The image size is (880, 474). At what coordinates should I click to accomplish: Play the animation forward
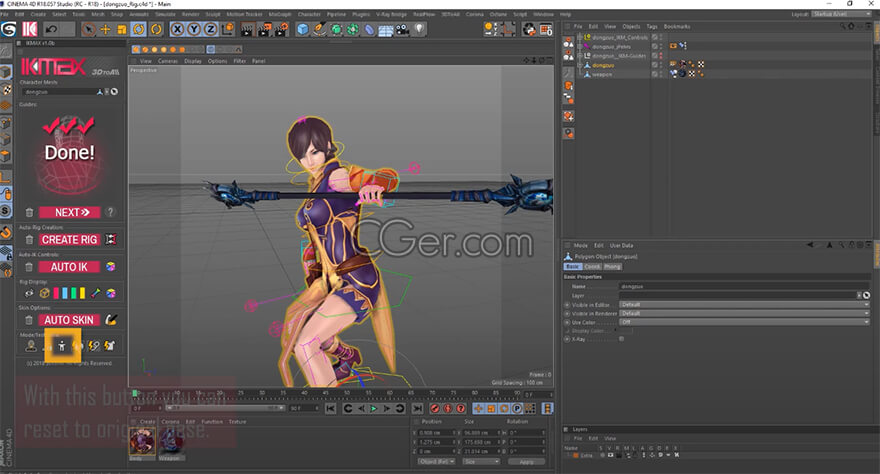[x=374, y=408]
